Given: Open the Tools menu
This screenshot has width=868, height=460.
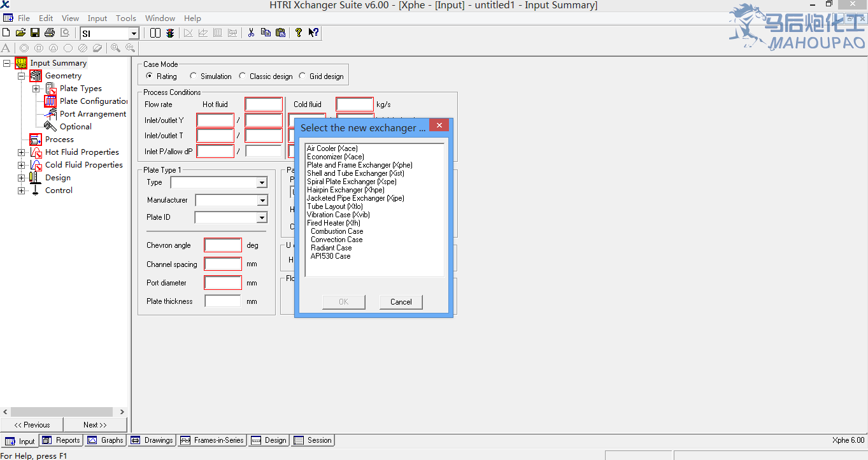Looking at the screenshot, I should (125, 18).
